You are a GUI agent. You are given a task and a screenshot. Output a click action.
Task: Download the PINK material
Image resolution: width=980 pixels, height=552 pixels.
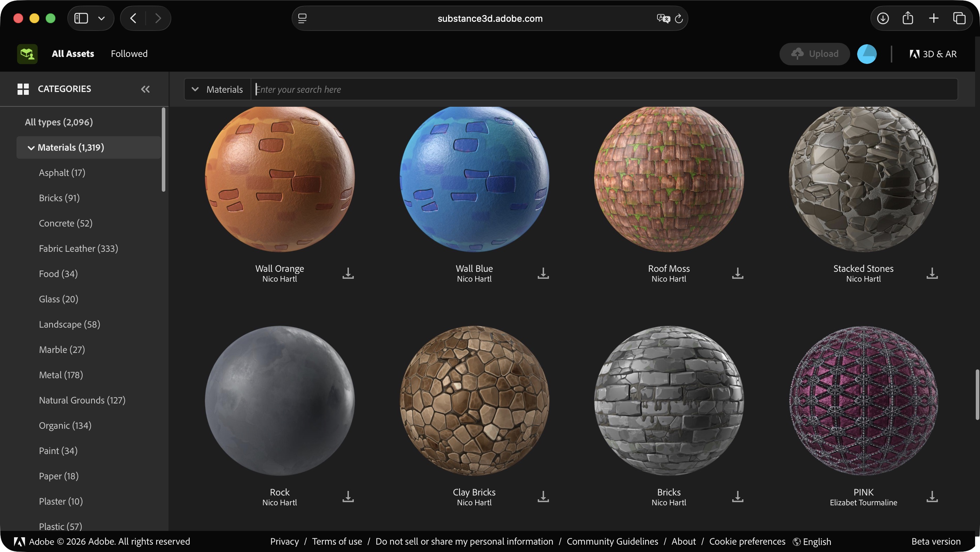[932, 497]
